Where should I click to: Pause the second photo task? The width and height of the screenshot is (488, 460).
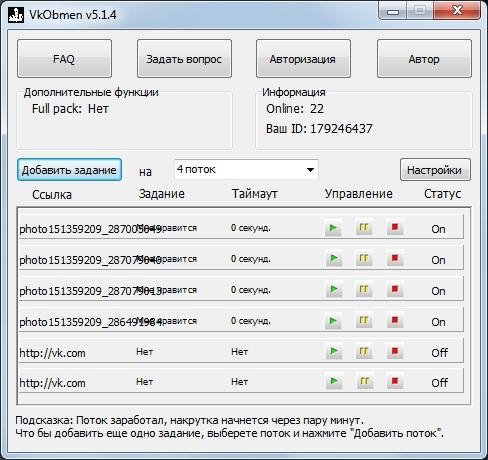pyautogui.click(x=364, y=258)
